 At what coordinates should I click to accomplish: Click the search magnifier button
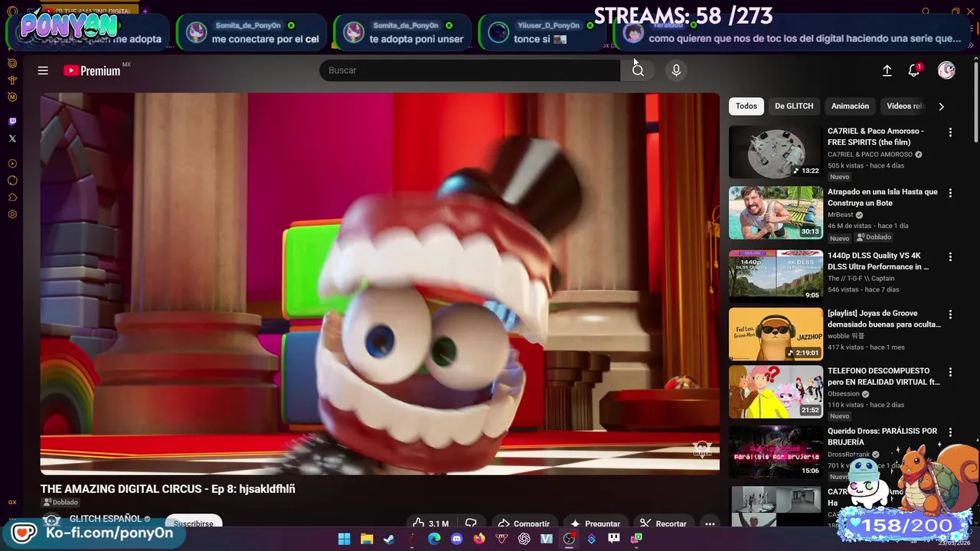(638, 70)
